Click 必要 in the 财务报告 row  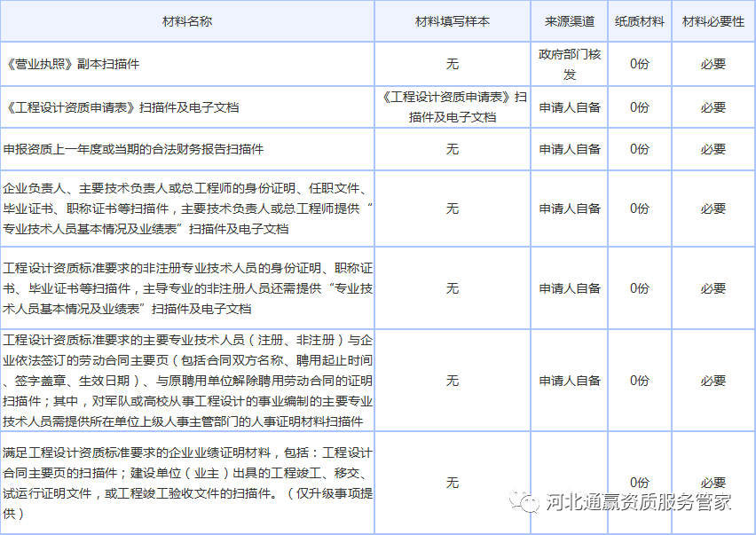click(713, 149)
